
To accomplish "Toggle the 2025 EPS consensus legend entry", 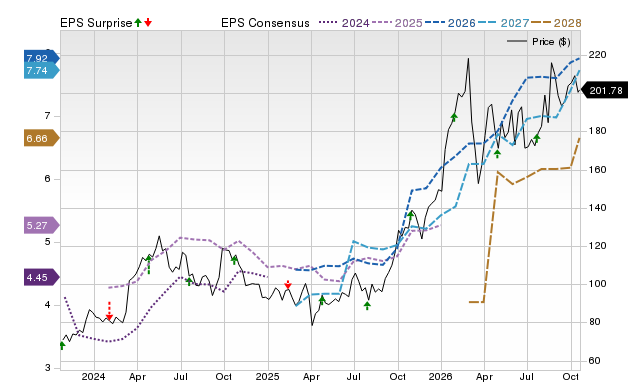I will 397,23.
